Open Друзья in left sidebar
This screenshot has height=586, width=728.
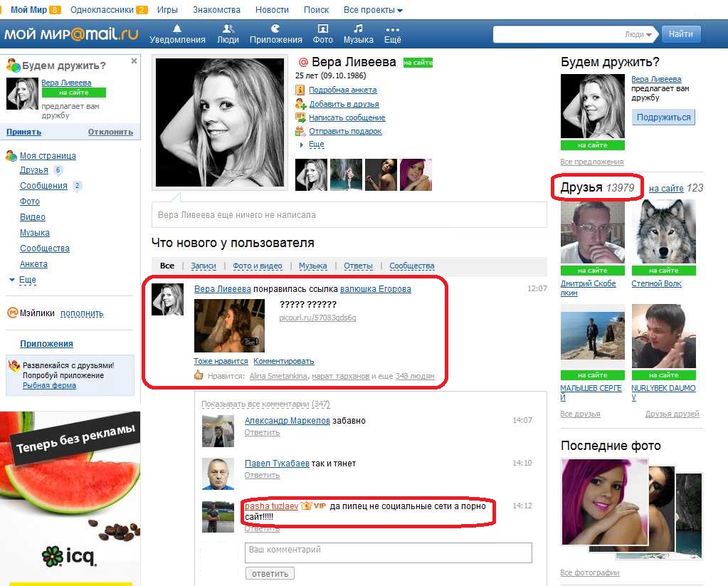34,170
